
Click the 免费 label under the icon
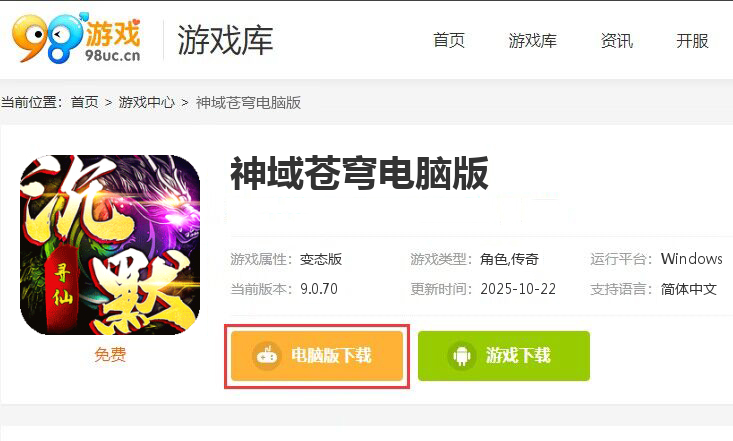(110, 355)
